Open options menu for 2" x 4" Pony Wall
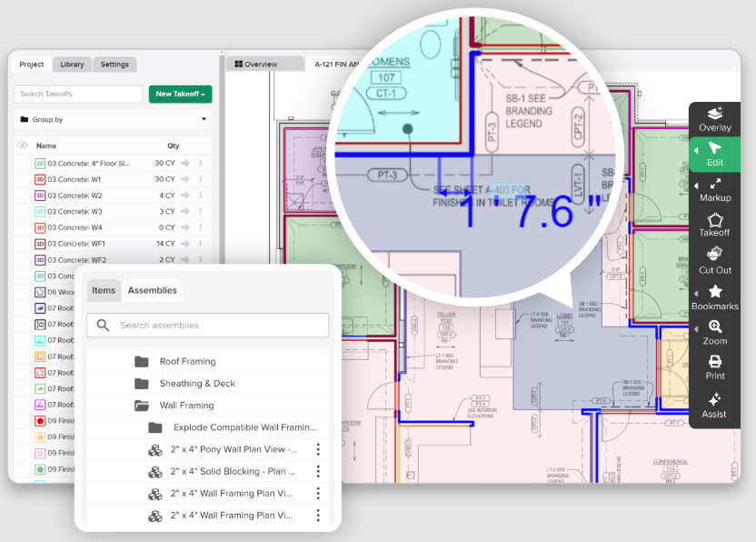This screenshot has width=756, height=542. pos(318,449)
